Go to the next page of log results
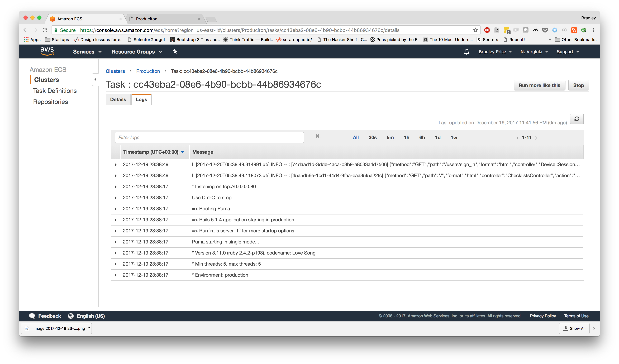 click(536, 138)
